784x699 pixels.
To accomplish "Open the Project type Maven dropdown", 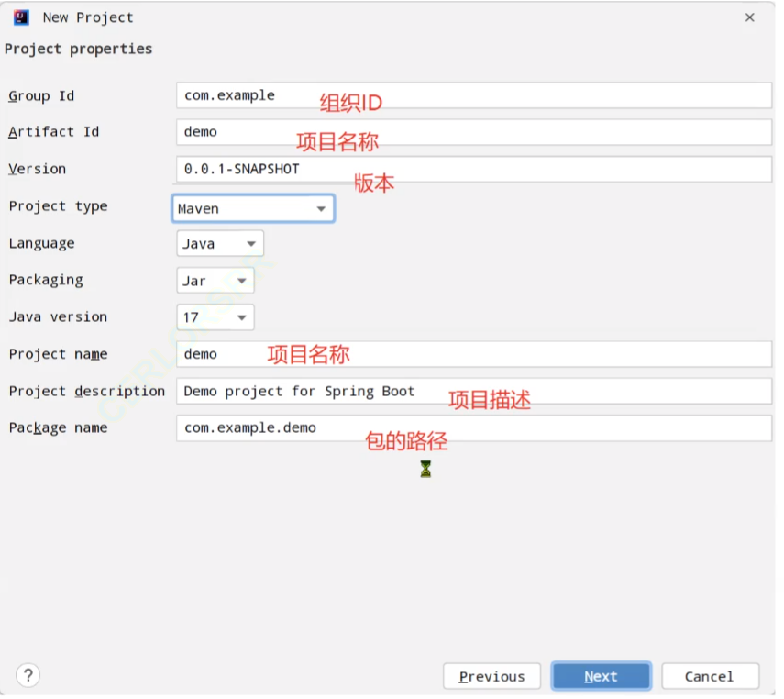I will coord(255,210).
